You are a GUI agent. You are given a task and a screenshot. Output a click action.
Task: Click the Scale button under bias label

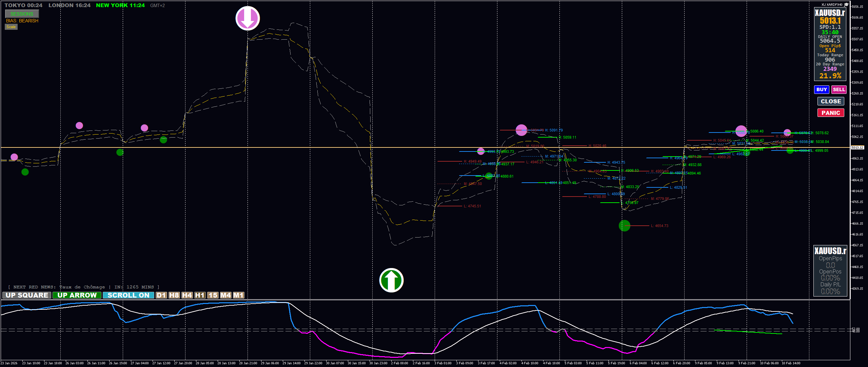(11, 27)
